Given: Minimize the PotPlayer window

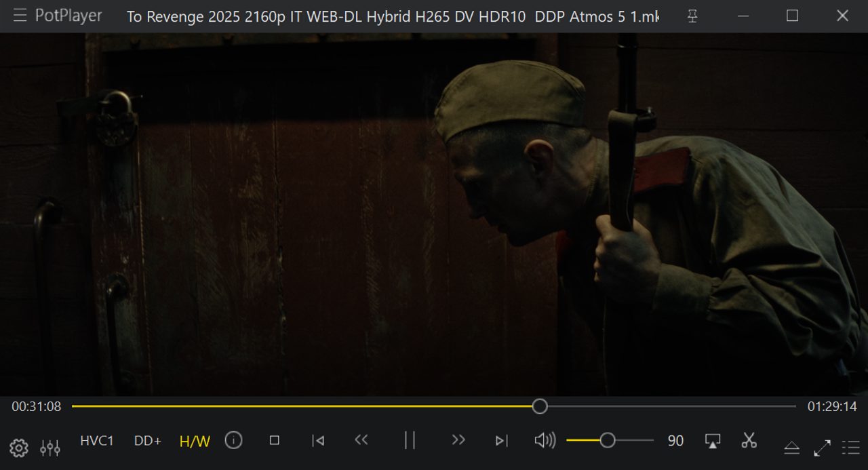Looking at the screenshot, I should [743, 16].
